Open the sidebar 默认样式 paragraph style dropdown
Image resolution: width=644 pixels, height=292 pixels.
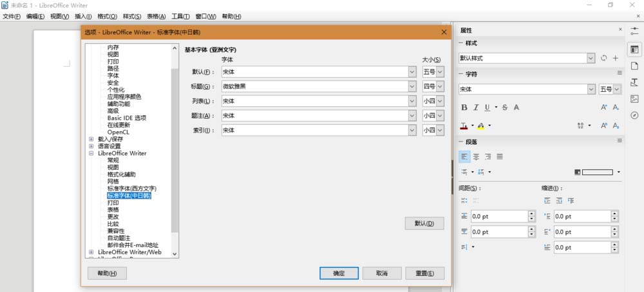click(591, 59)
